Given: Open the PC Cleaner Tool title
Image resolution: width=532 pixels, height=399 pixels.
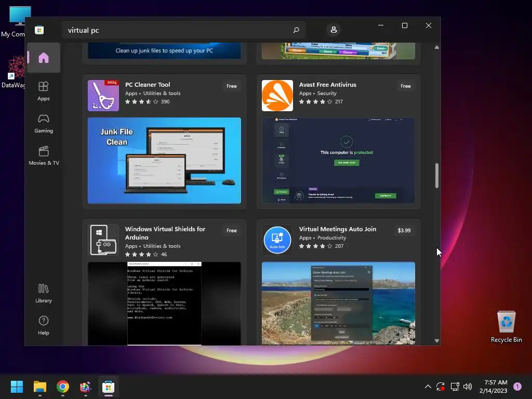Looking at the screenshot, I should pyautogui.click(x=148, y=85).
